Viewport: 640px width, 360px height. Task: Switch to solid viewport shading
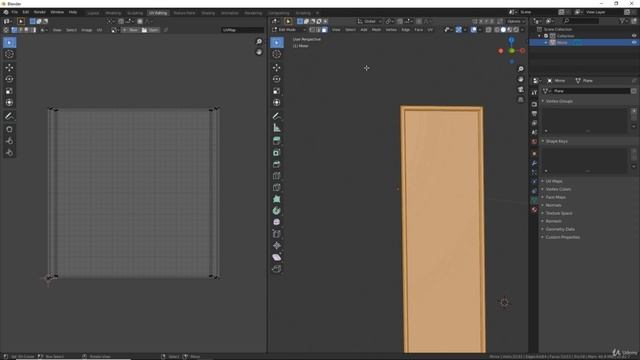pos(503,30)
